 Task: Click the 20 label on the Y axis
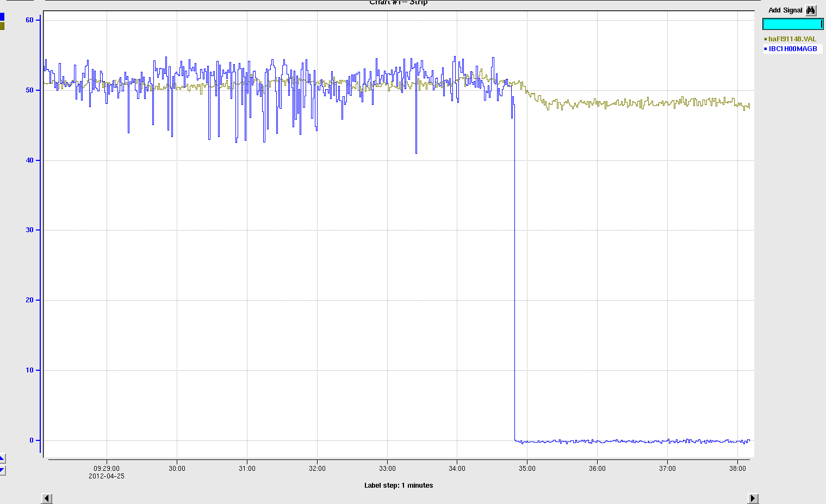29,300
